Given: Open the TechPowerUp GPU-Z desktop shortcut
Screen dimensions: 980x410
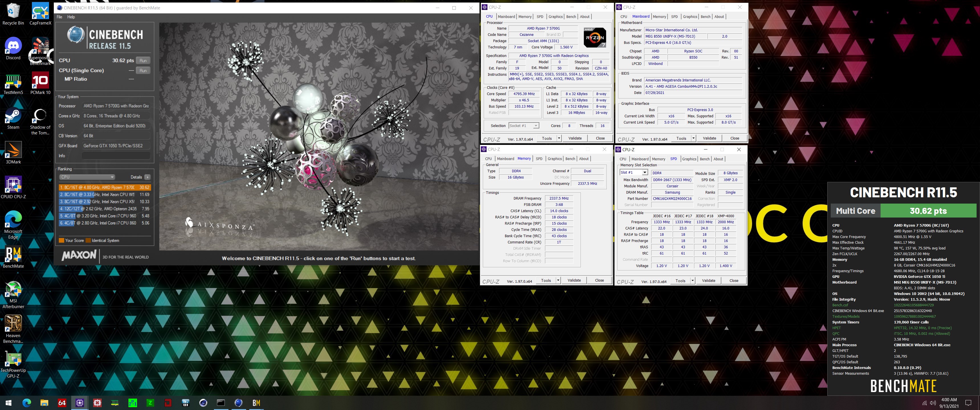Looking at the screenshot, I should coord(13,364).
